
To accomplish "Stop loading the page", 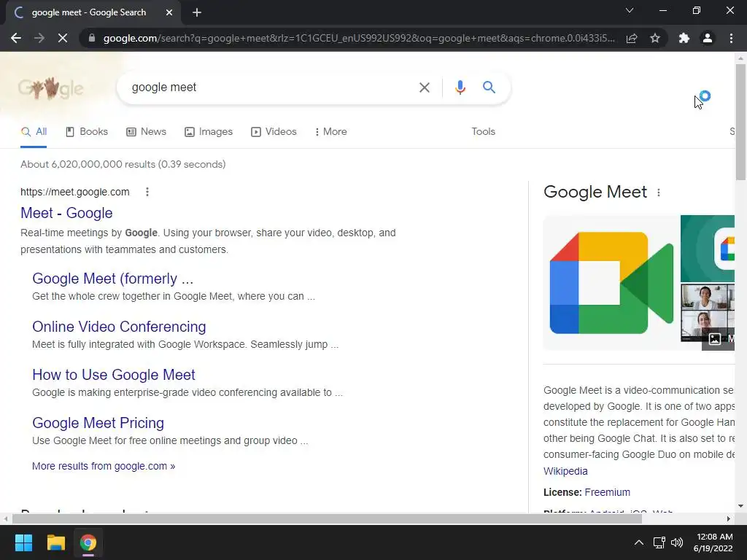I will [63, 38].
